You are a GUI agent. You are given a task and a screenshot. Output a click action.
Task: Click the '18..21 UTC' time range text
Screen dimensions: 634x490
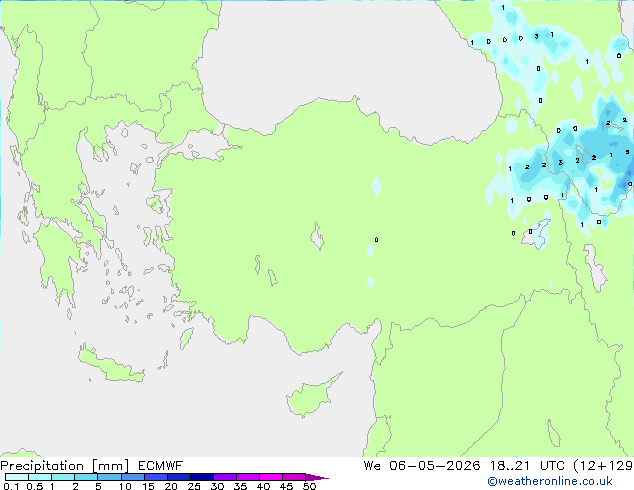click(526, 466)
